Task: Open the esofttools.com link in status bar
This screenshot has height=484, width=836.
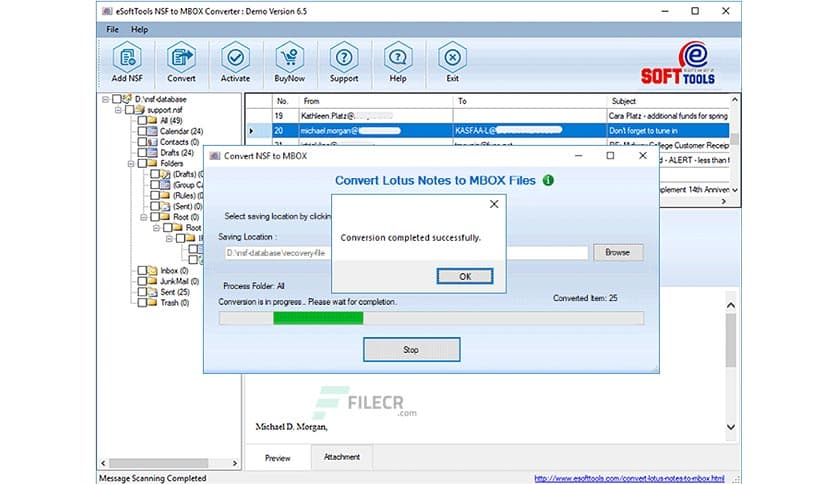Action: [629, 478]
